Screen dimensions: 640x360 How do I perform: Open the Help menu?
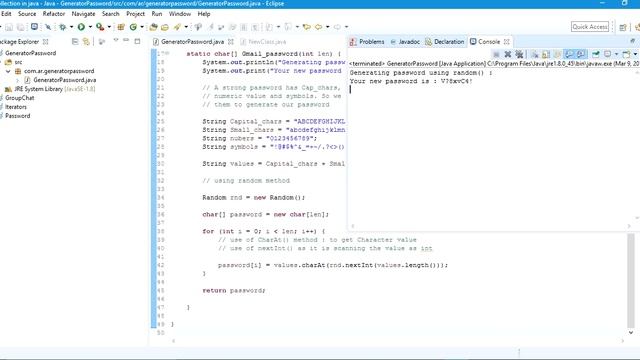204,14
